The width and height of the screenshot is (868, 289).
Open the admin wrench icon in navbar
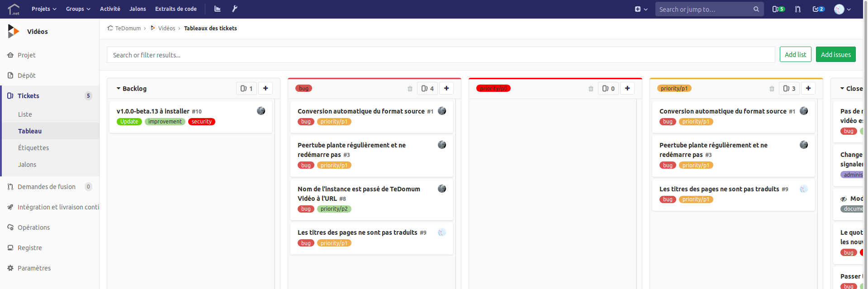pos(234,9)
